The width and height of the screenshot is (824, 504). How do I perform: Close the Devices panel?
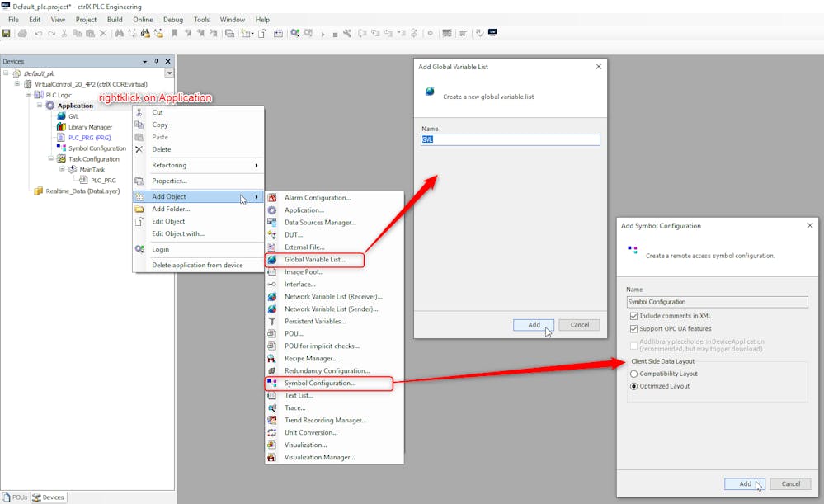pos(168,62)
